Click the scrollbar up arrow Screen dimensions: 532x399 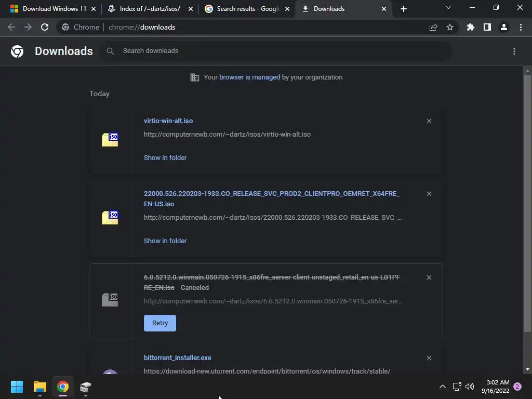coord(527,71)
